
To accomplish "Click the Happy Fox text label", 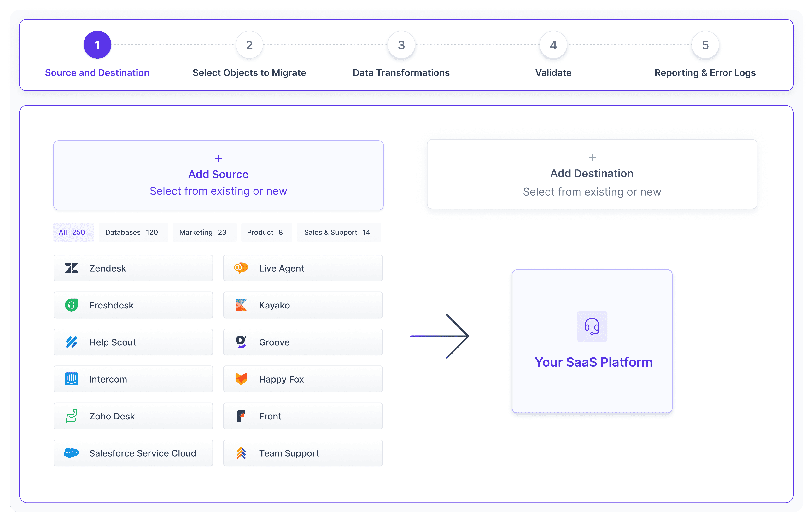I will pos(281,380).
